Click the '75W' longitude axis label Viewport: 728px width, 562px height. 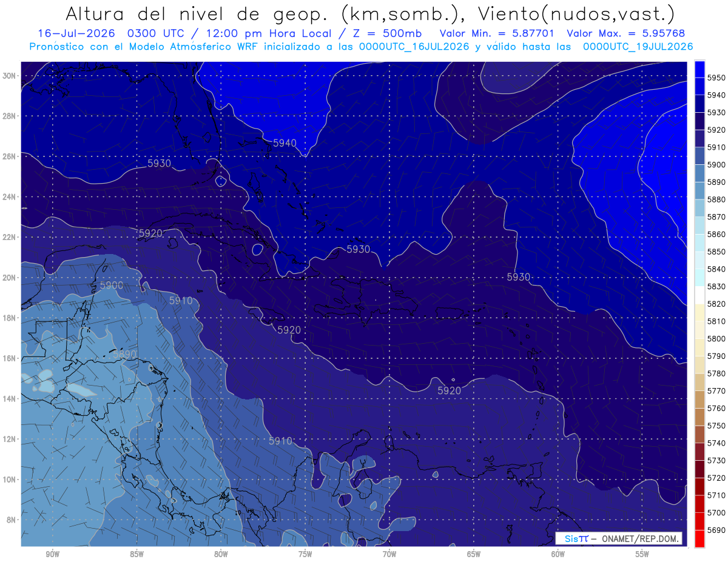(305, 554)
